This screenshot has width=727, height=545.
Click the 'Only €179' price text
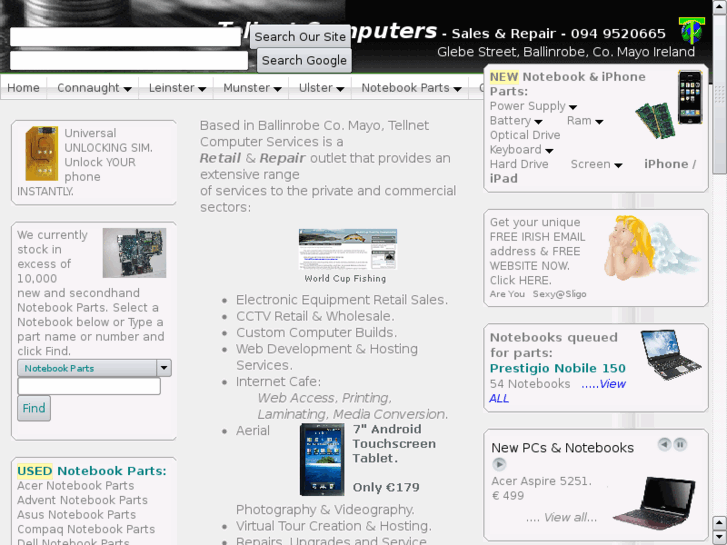coord(386,487)
